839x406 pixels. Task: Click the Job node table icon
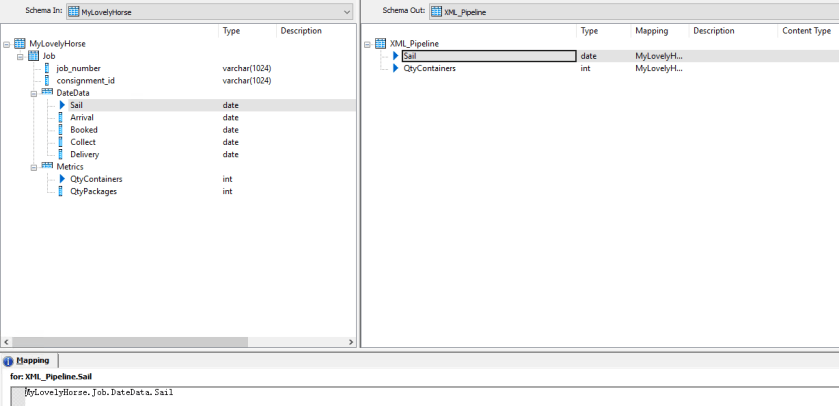pyautogui.click(x=34, y=56)
